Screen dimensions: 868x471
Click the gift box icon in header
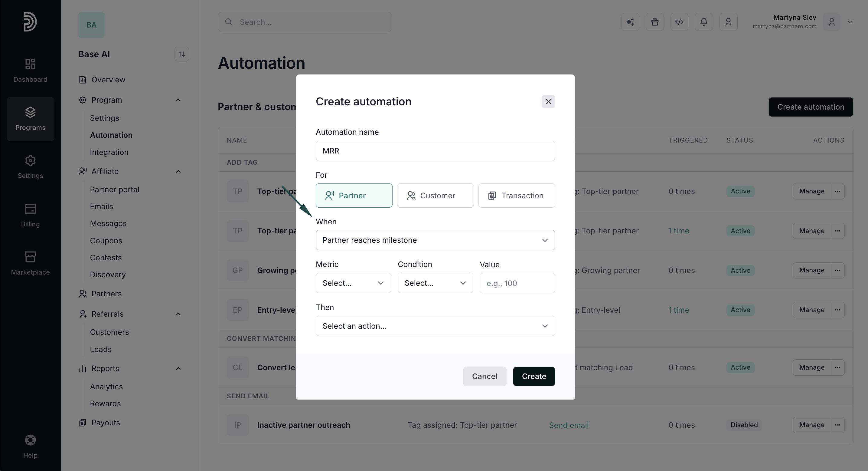[655, 22]
